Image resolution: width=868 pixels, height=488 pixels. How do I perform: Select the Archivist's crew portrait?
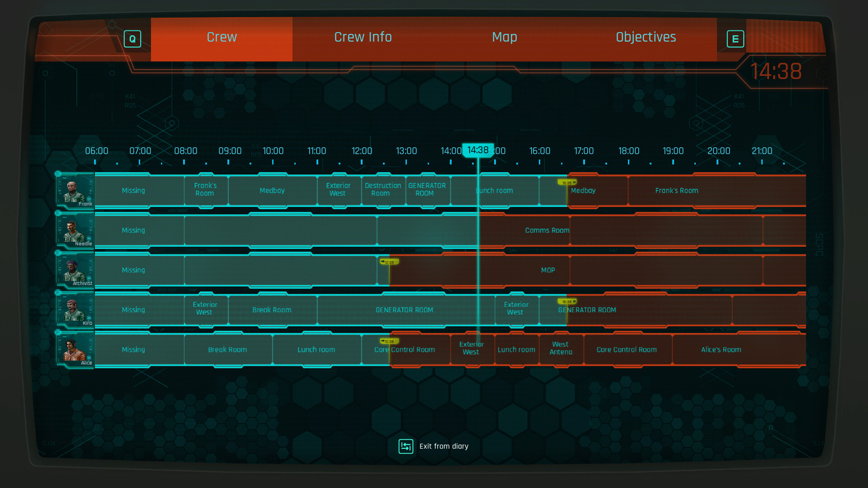75,270
